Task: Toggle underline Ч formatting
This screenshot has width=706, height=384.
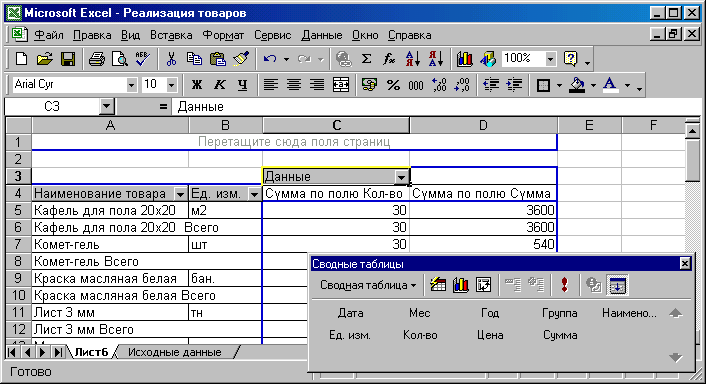Action: pyautogui.click(x=243, y=85)
